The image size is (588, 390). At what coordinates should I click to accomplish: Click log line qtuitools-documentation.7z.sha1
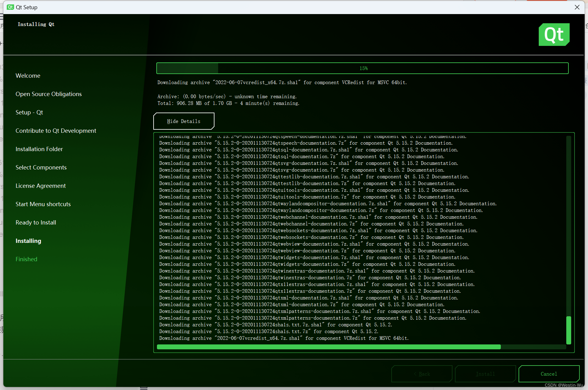[x=314, y=190]
